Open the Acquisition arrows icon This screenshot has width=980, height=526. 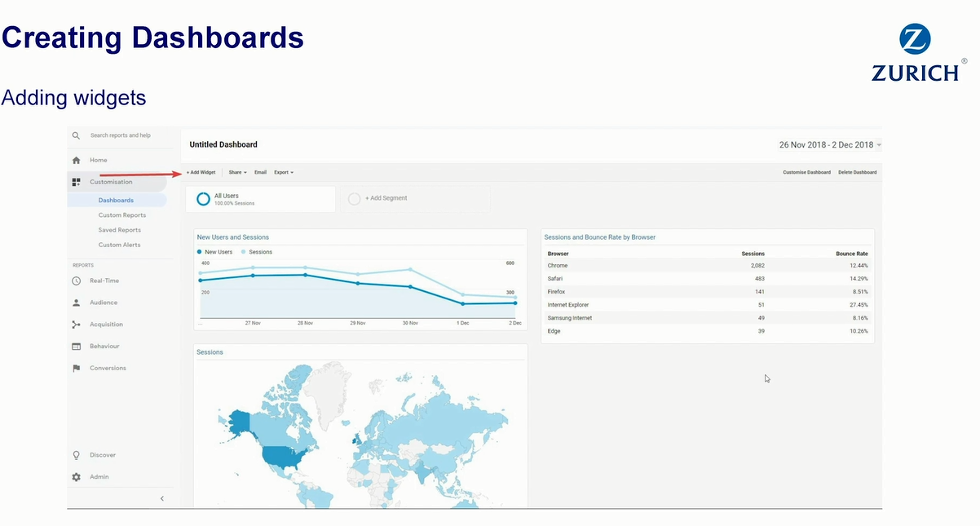(76, 325)
